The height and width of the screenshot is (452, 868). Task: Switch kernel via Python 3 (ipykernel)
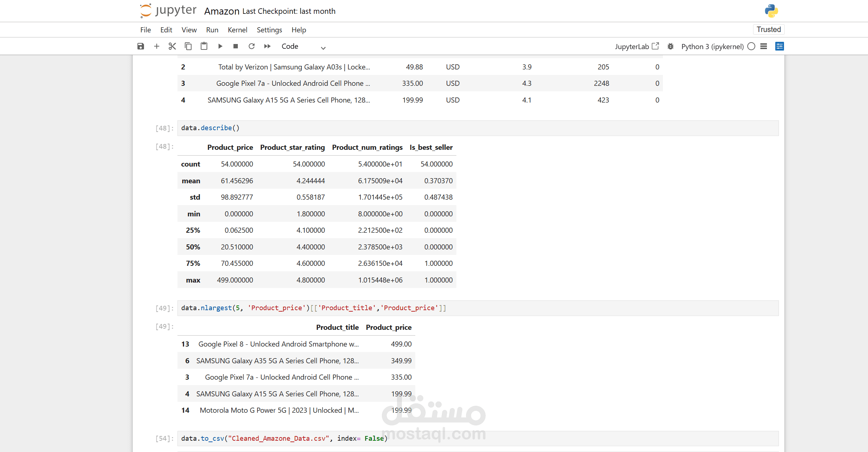pyautogui.click(x=712, y=47)
